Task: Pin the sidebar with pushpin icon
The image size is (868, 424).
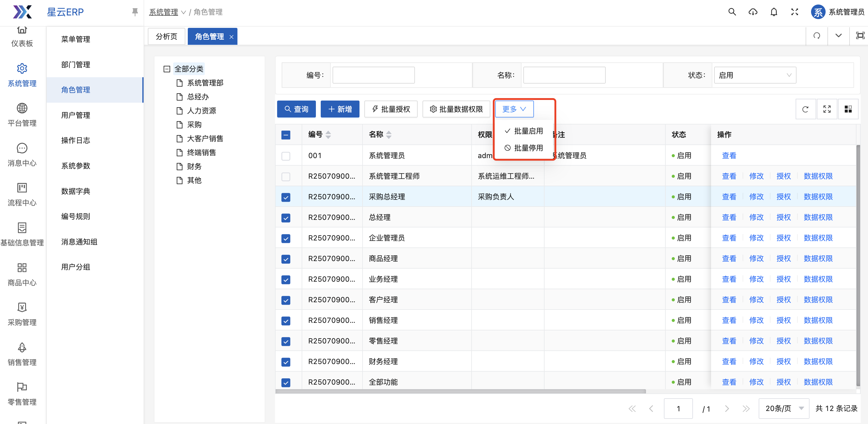Action: (x=135, y=12)
